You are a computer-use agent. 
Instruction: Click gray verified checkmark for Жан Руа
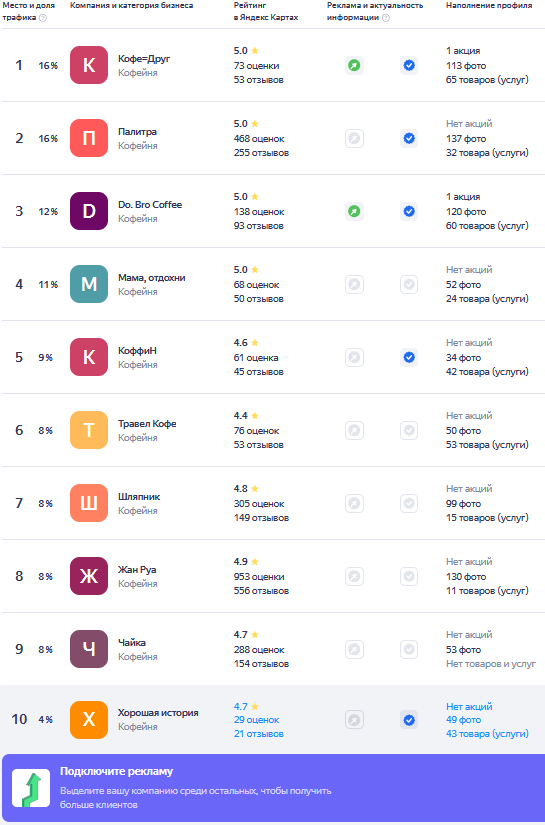click(x=409, y=576)
